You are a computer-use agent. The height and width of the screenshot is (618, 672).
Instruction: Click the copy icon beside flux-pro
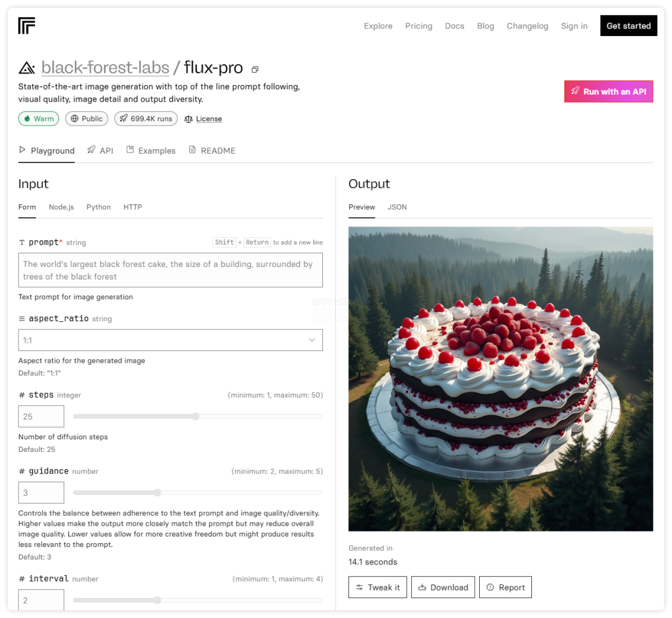[255, 69]
